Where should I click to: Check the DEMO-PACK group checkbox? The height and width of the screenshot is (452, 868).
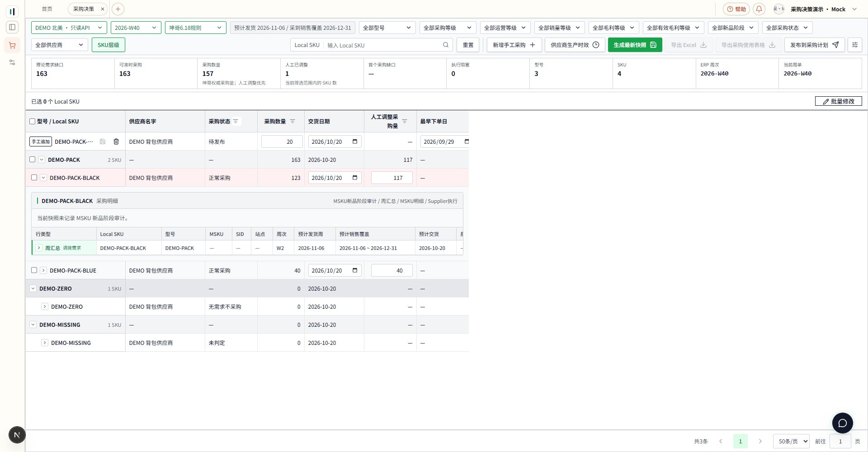point(32,160)
